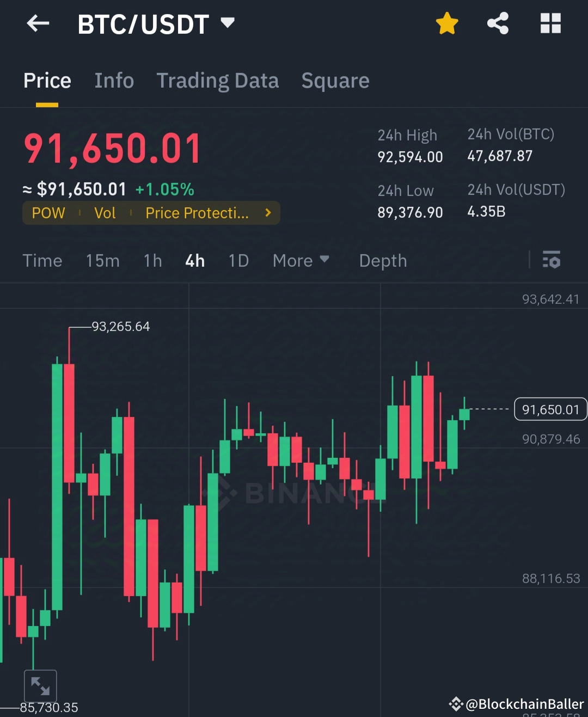Switch to the Trading Data tab
588x717 pixels.
tap(217, 81)
